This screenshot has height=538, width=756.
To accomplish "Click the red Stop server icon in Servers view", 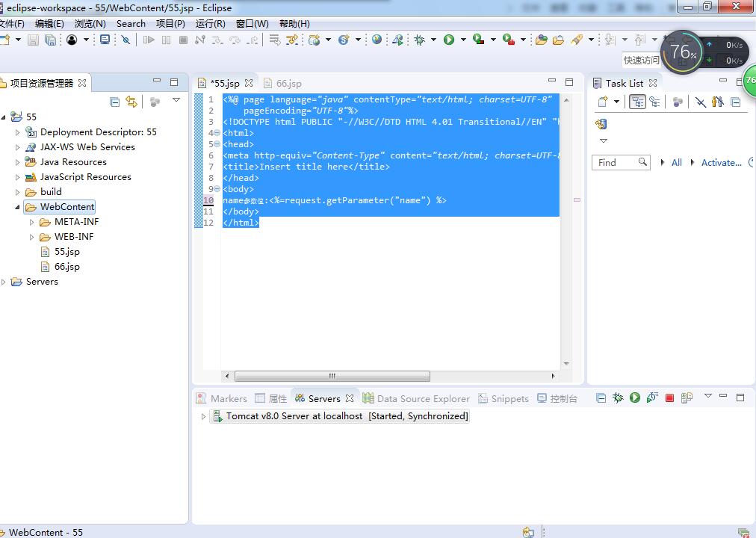I will (669, 398).
